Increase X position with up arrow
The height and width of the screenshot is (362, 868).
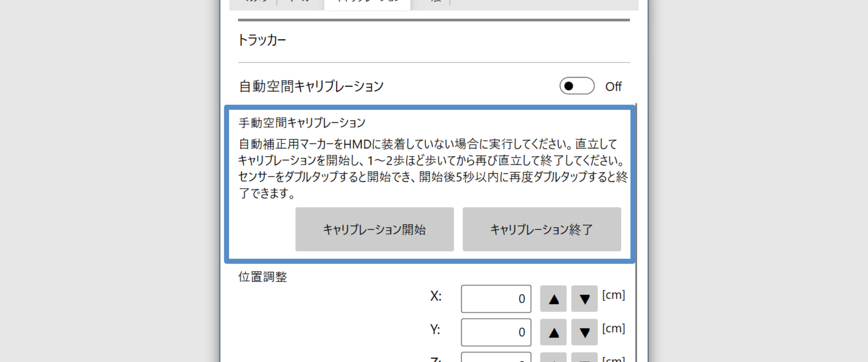(x=553, y=299)
